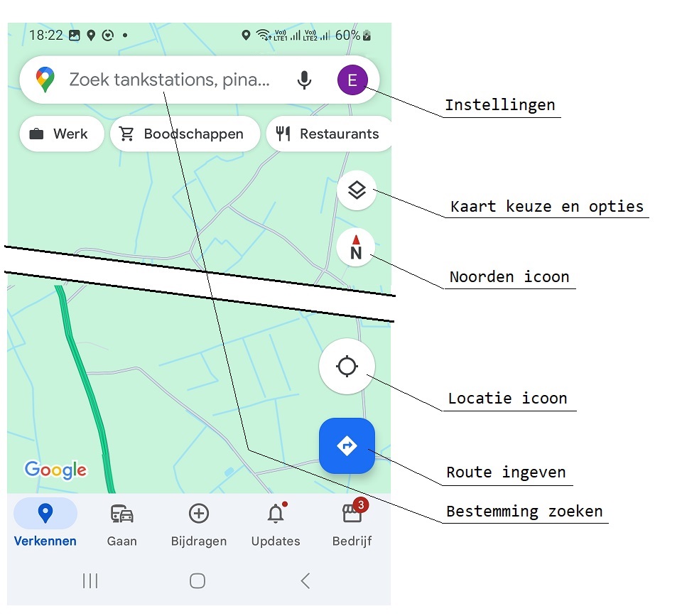The image size is (682, 616).
Task: Switch to the Verkennen tab
Action: pos(45,524)
